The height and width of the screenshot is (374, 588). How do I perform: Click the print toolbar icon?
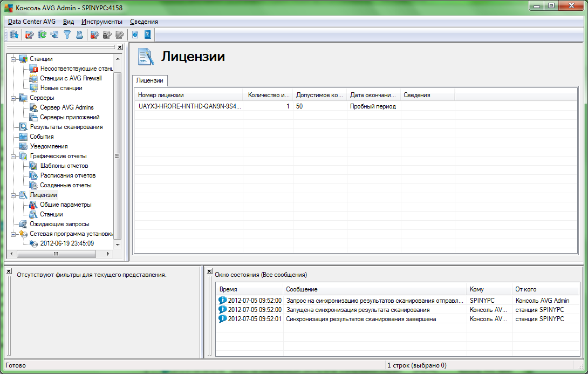tap(79, 35)
